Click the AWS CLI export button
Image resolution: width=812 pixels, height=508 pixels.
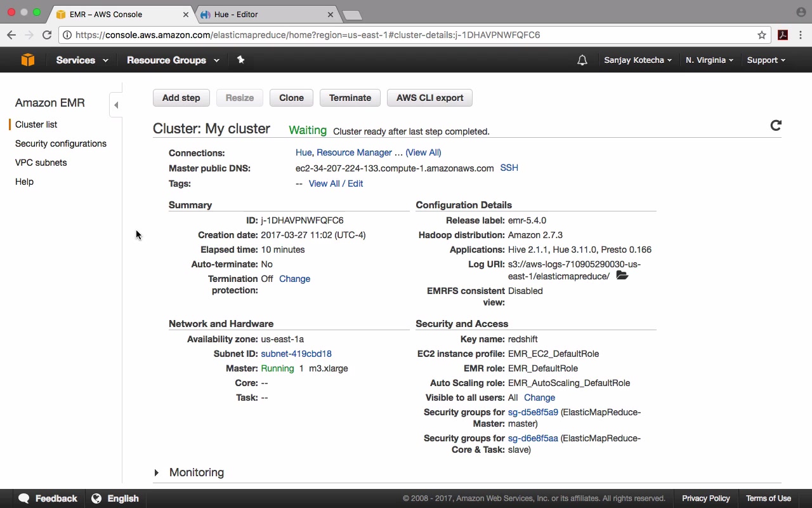(429, 98)
